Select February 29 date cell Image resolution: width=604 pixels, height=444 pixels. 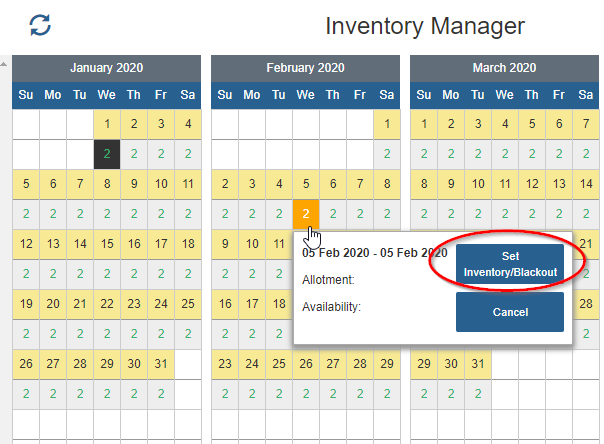point(387,364)
